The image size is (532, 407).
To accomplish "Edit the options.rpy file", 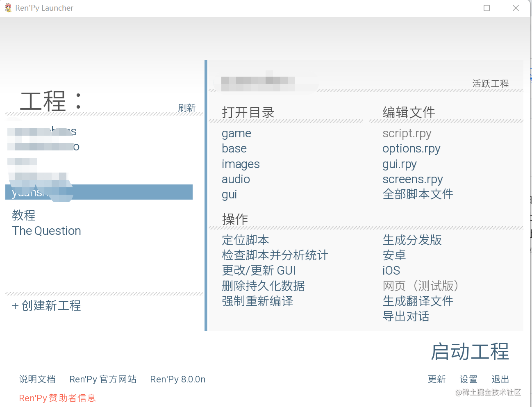I will point(411,148).
